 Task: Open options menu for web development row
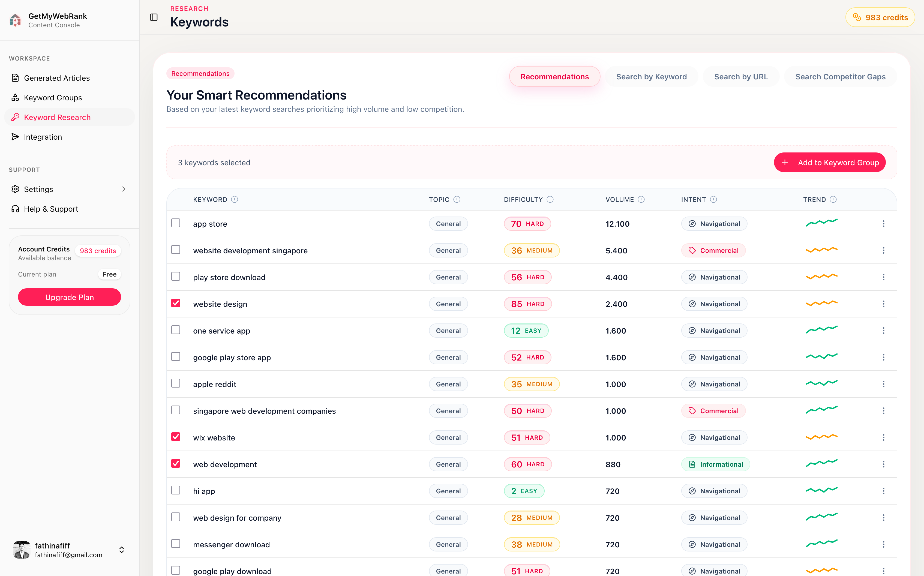[x=884, y=464]
